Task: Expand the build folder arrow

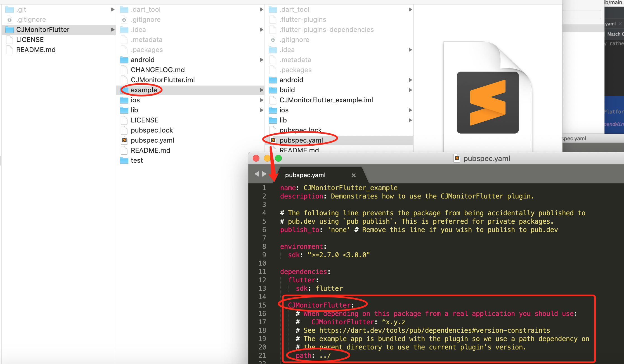Action: 410,90
